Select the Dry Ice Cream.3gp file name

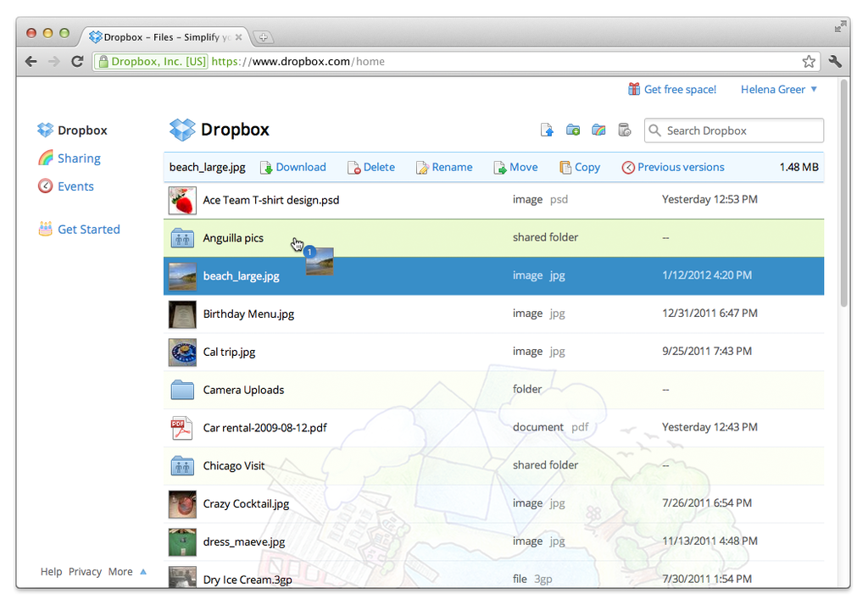tap(248, 580)
